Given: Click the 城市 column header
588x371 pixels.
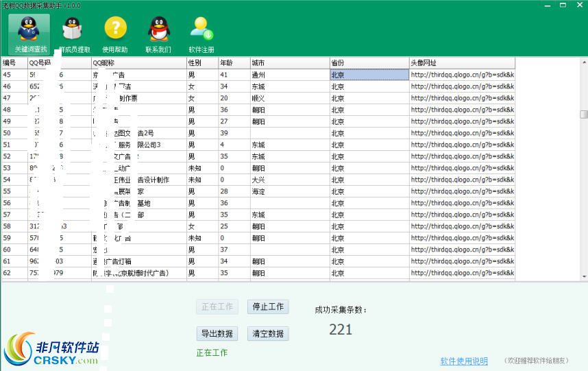Looking at the screenshot, I should coord(290,62).
